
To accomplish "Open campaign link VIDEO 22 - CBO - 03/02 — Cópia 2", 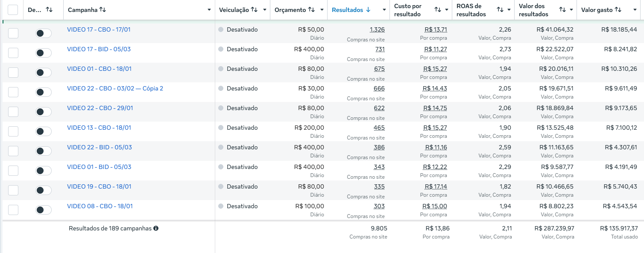I will 115,88.
